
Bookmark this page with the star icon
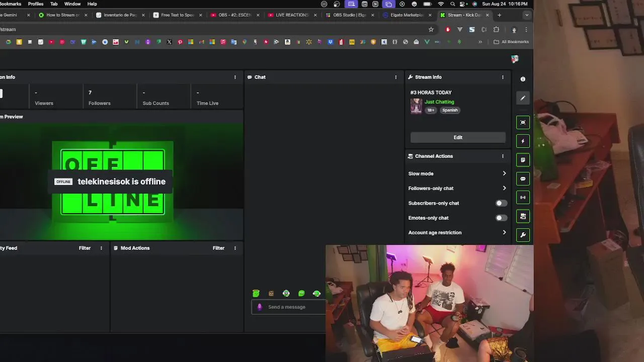431,29
